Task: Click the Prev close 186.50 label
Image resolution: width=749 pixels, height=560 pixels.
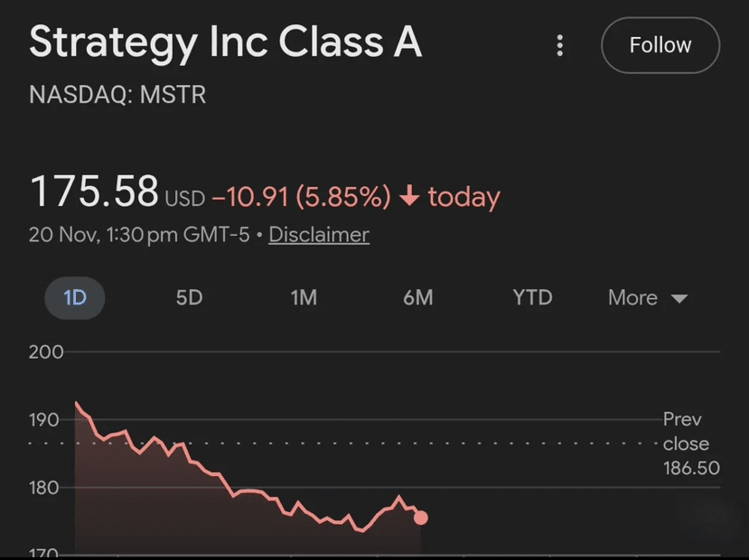Action: point(686,443)
